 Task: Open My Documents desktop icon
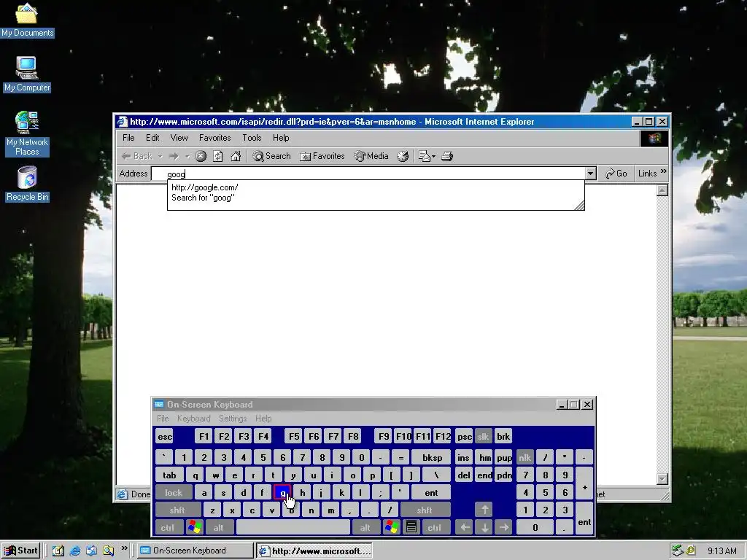[x=27, y=20]
